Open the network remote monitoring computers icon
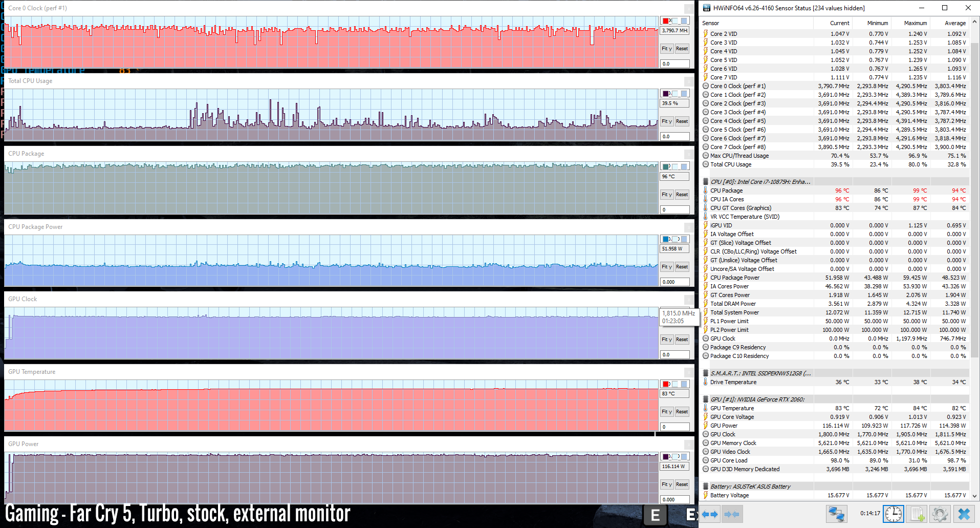 837,514
